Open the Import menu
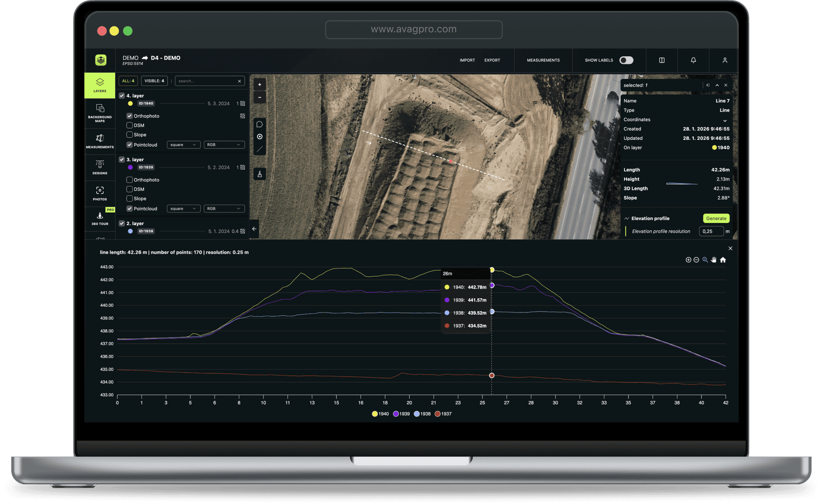The height and width of the screenshot is (504, 822). click(467, 60)
